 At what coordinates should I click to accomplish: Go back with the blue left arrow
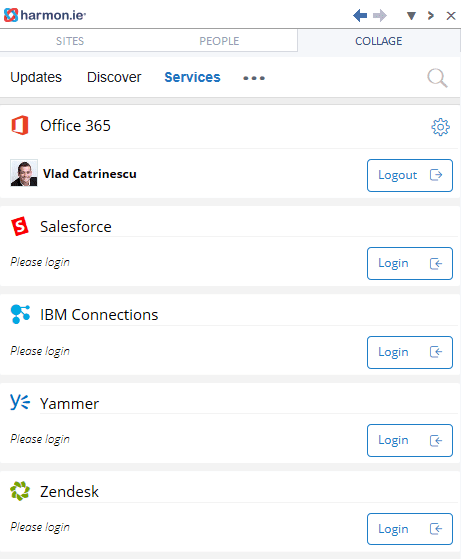pos(360,15)
